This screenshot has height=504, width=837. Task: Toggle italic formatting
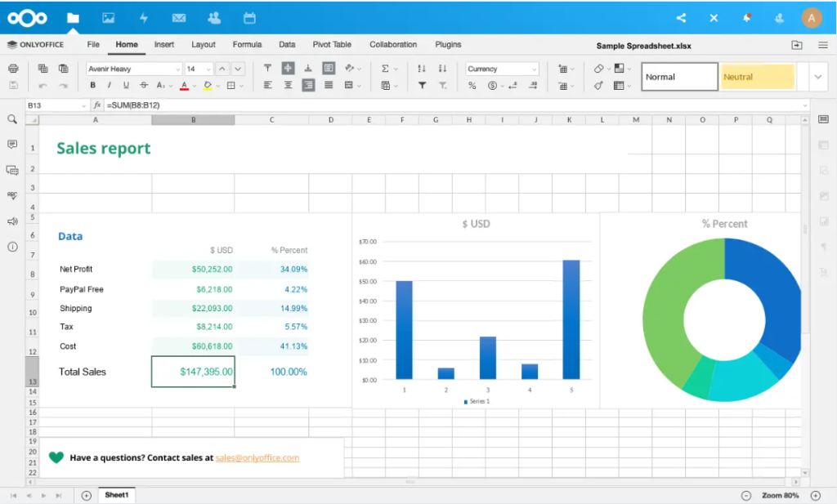tap(110, 85)
